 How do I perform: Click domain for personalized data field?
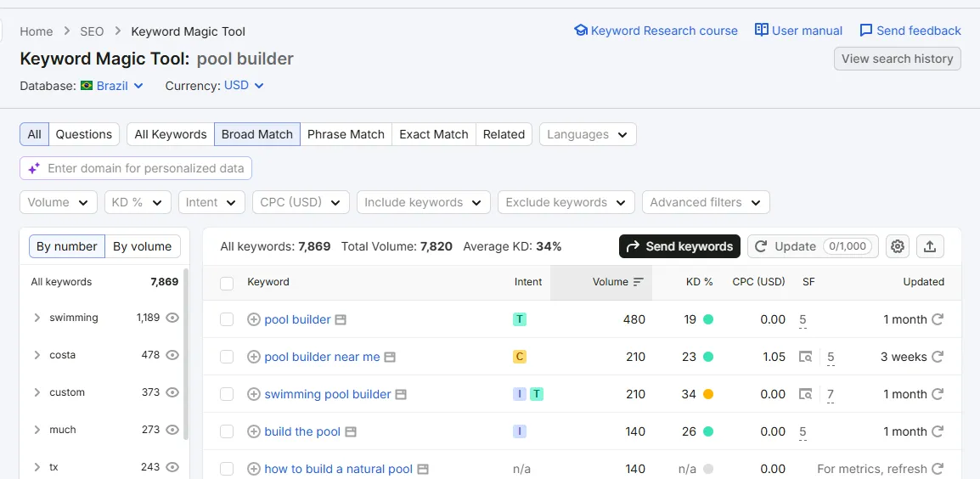coord(136,168)
